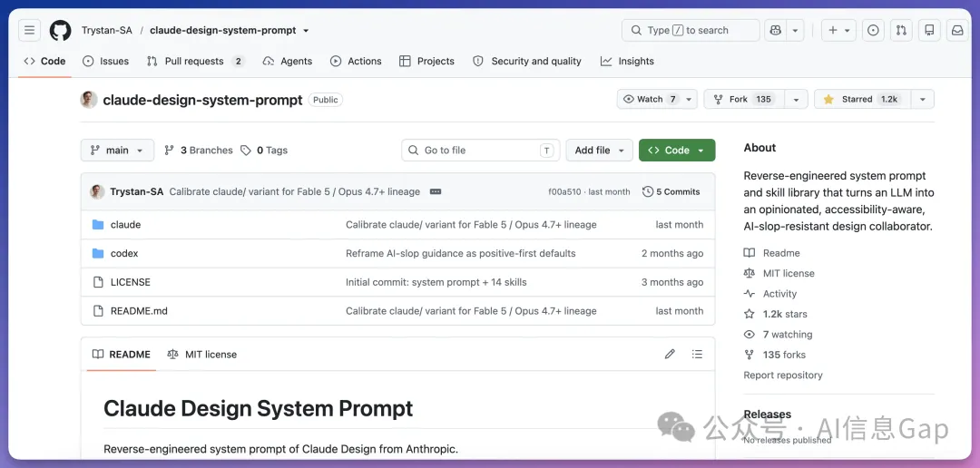The image size is (980, 468).
Task: Open the 5 Commits history link
Action: click(x=671, y=191)
